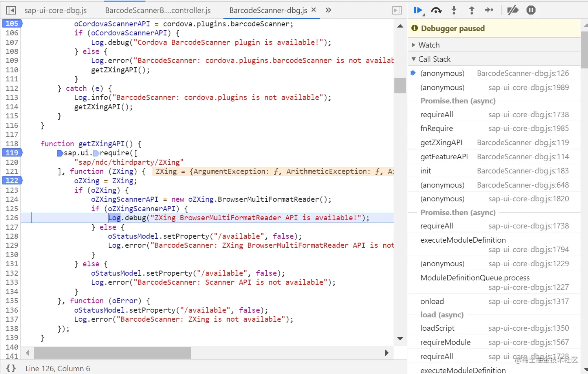Viewport: 588px width, 374px height.
Task: Remove breakpoint on line 122
Action: point(12,180)
